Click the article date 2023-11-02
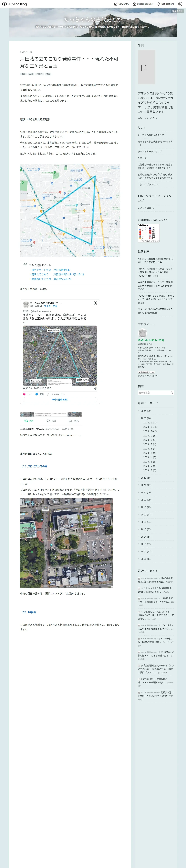 (x=26, y=52)
